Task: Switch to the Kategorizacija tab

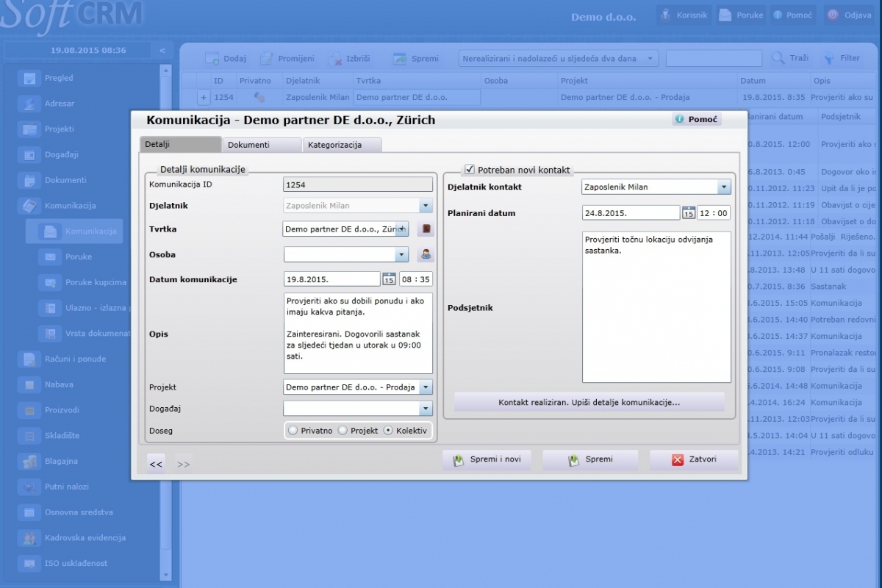Action: (x=343, y=145)
